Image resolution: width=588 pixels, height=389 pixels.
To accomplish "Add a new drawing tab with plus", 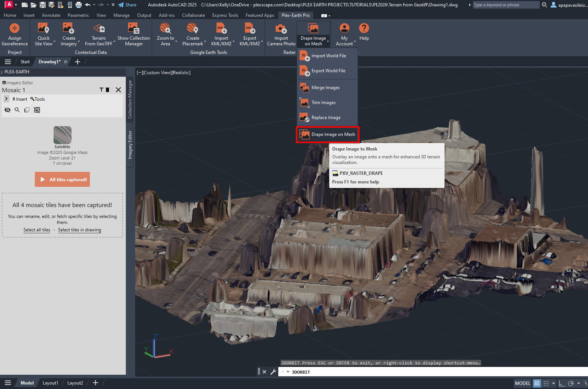I will tap(78, 62).
